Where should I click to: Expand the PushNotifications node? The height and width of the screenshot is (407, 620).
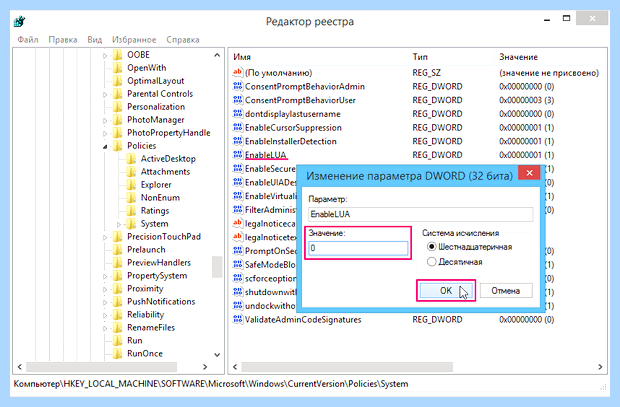105,302
